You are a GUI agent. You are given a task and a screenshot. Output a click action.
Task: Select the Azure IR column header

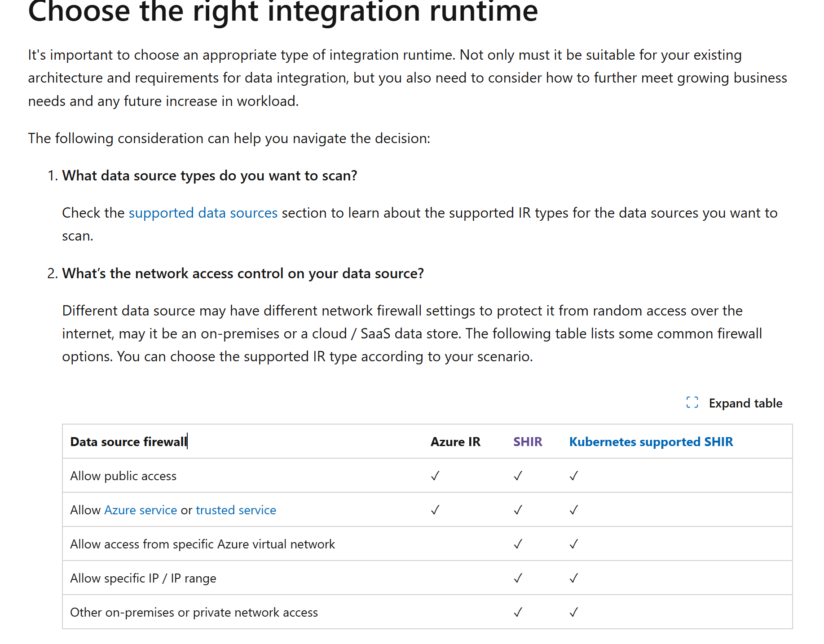455,442
